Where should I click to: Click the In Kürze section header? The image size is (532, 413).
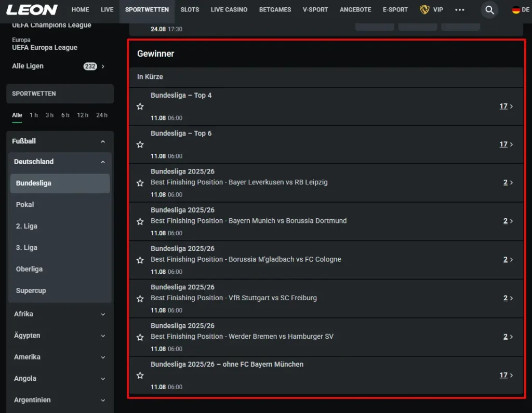click(326, 77)
